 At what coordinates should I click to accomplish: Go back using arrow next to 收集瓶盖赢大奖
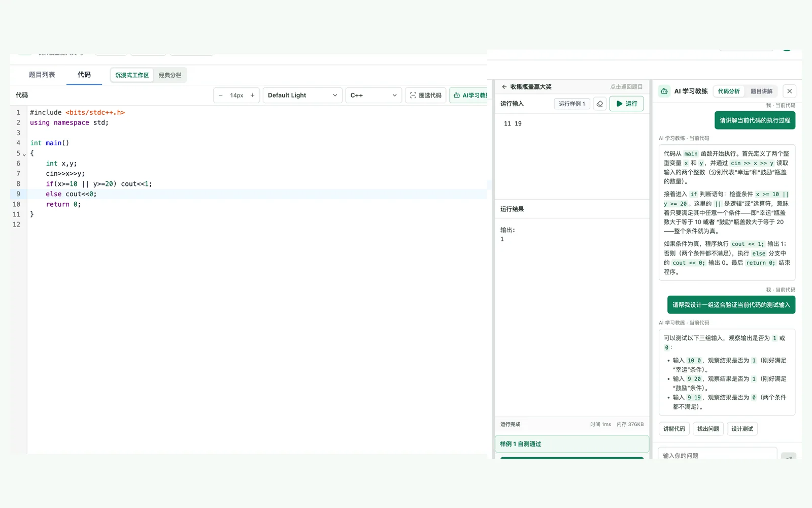tap(504, 87)
